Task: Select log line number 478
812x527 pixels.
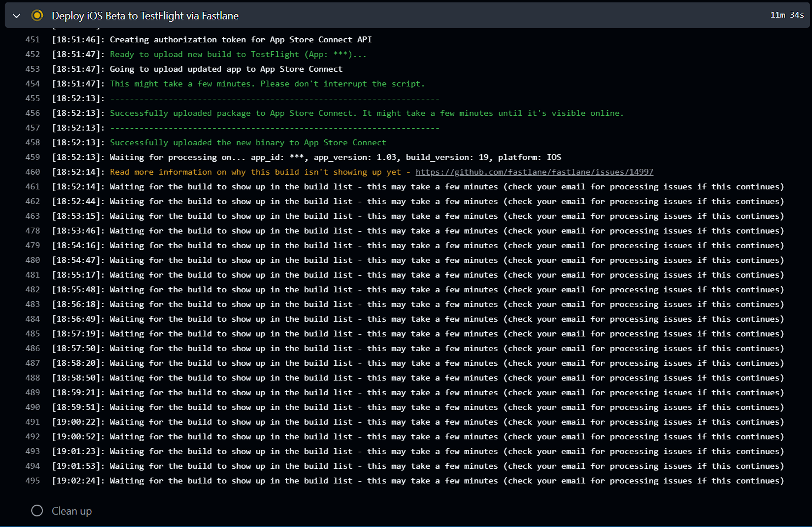Action: (x=33, y=231)
